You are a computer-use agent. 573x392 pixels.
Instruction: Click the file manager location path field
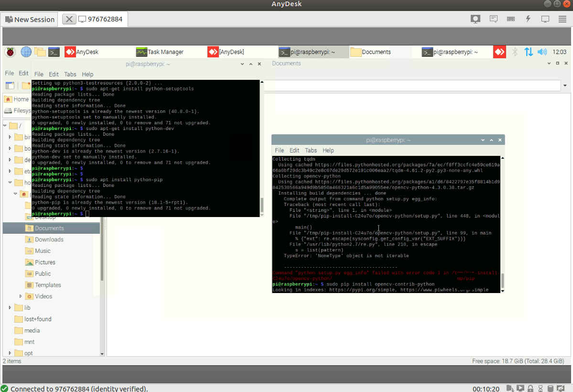[412, 86]
